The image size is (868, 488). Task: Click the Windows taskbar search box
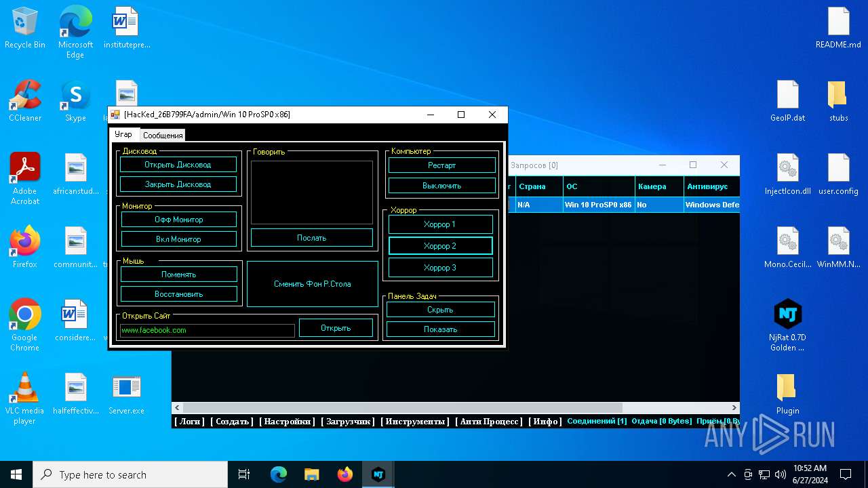pyautogui.click(x=130, y=474)
